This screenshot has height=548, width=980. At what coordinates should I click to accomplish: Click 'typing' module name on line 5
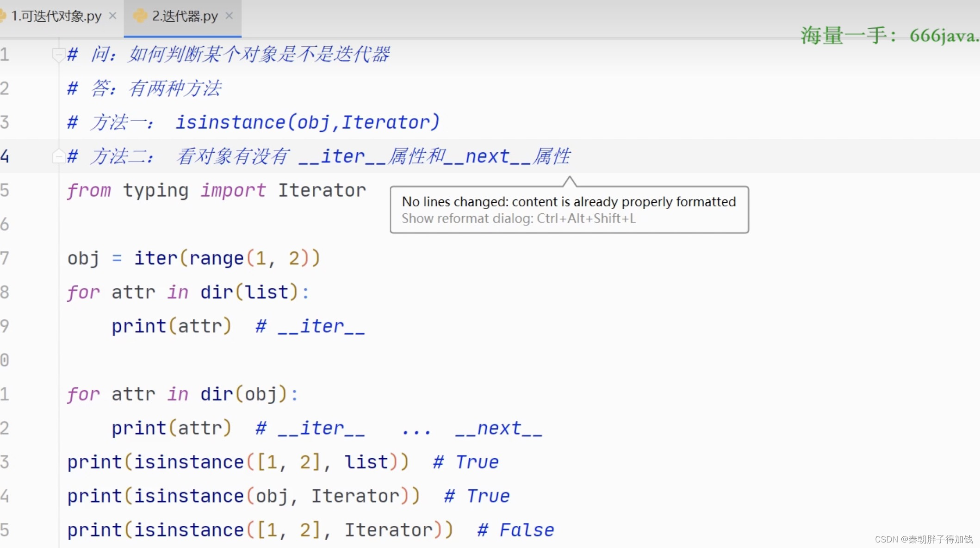(155, 190)
